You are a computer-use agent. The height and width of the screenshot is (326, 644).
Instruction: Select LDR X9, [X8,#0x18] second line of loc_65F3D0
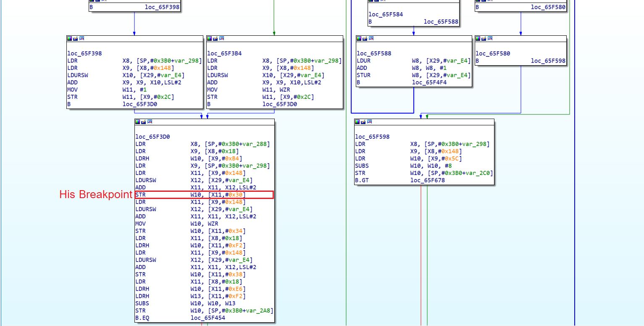click(187, 151)
